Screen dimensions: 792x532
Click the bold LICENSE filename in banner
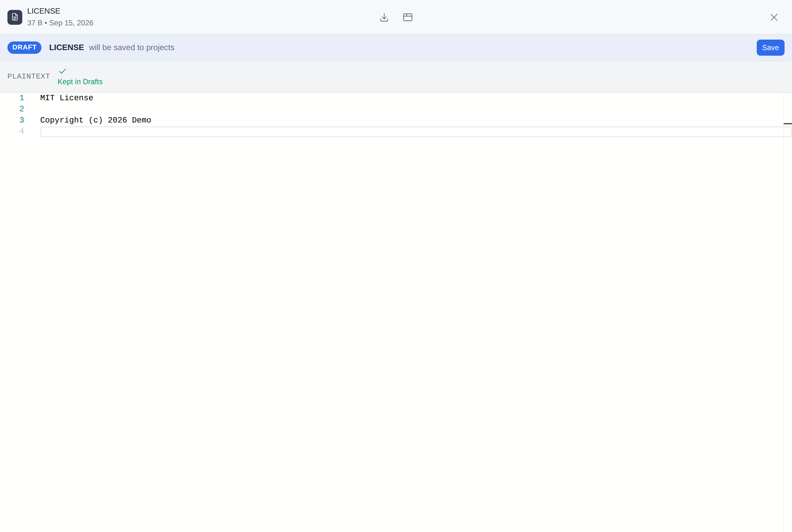click(67, 48)
